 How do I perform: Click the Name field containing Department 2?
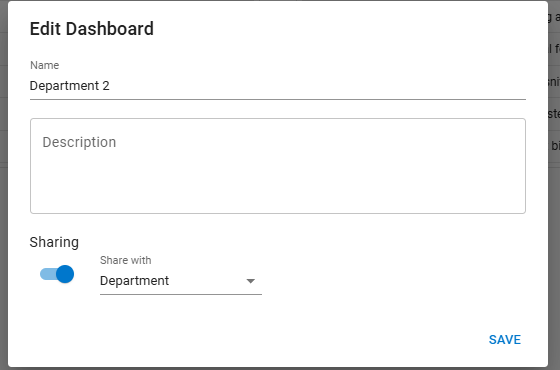(278, 86)
